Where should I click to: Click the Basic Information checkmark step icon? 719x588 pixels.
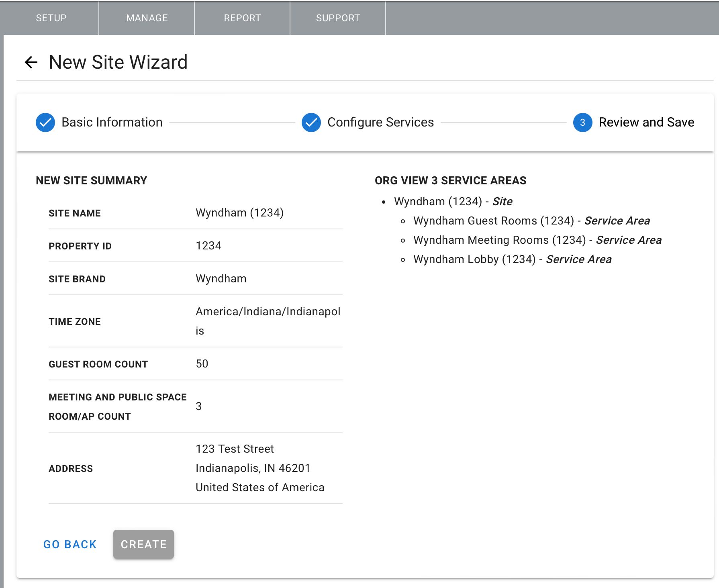click(x=45, y=122)
